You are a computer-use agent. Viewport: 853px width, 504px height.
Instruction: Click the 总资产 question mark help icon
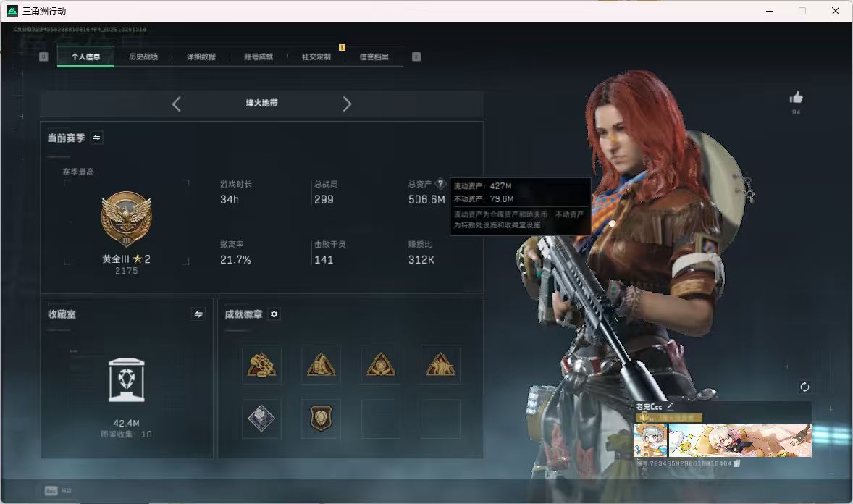pos(441,184)
